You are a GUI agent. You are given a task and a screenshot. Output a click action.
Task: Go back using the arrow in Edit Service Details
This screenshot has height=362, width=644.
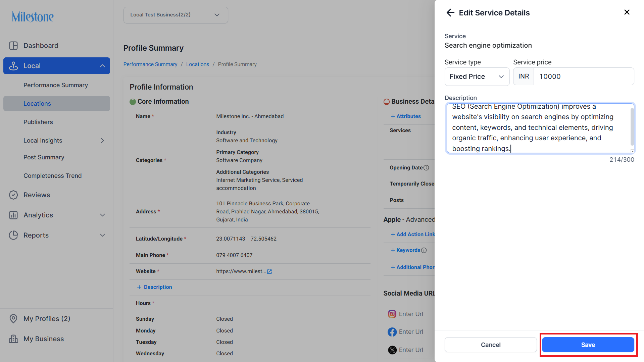pyautogui.click(x=450, y=13)
